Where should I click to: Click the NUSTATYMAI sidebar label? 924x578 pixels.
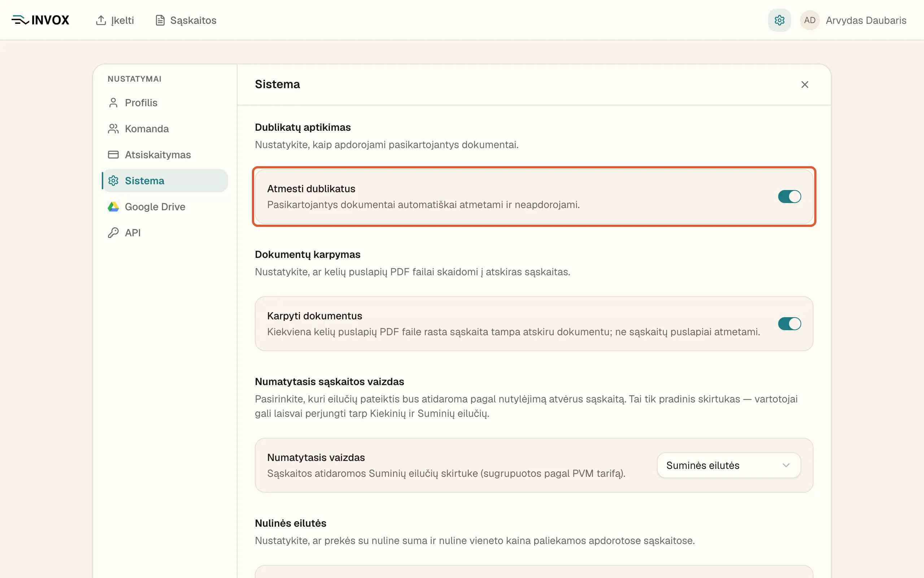point(134,79)
